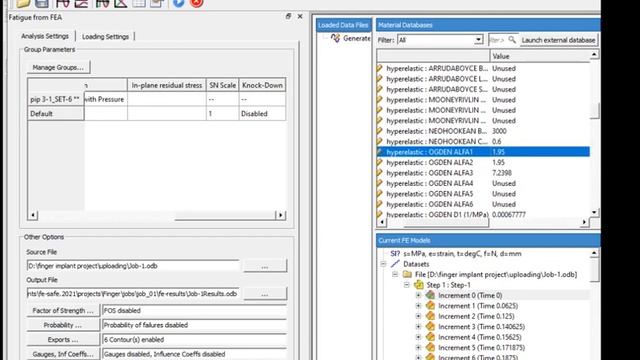
Task: Click SN Scale column header
Action: pos(222,85)
